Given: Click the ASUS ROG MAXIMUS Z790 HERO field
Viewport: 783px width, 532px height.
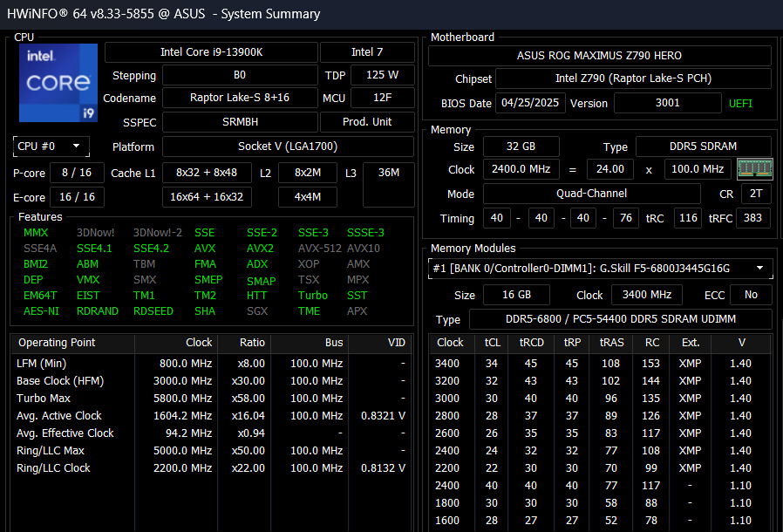Looking at the screenshot, I should (x=599, y=56).
